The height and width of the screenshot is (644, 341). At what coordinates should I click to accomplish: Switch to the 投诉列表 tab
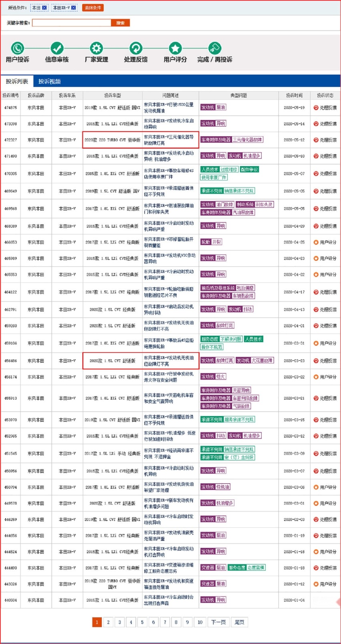(x=17, y=81)
